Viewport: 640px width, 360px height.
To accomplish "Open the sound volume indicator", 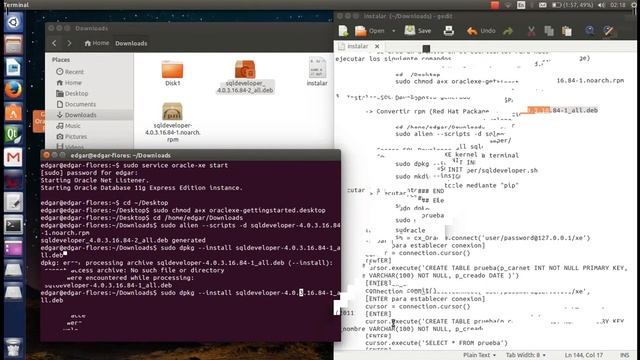I will (602, 5).
